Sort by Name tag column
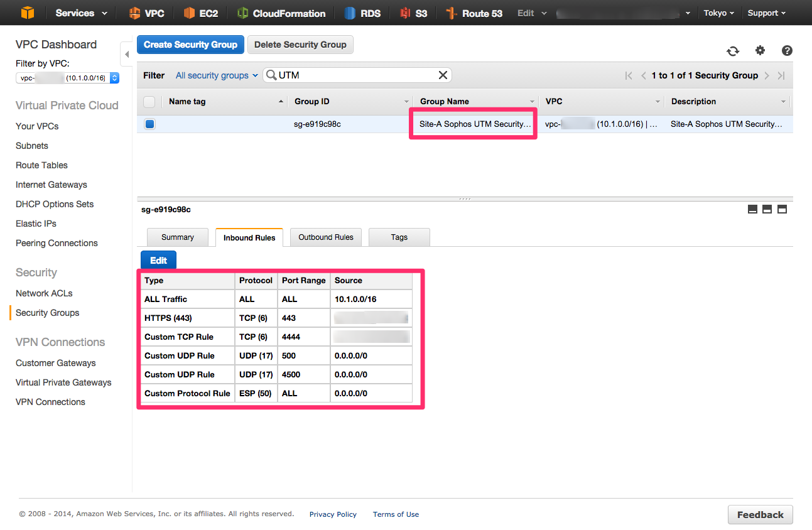 225,102
